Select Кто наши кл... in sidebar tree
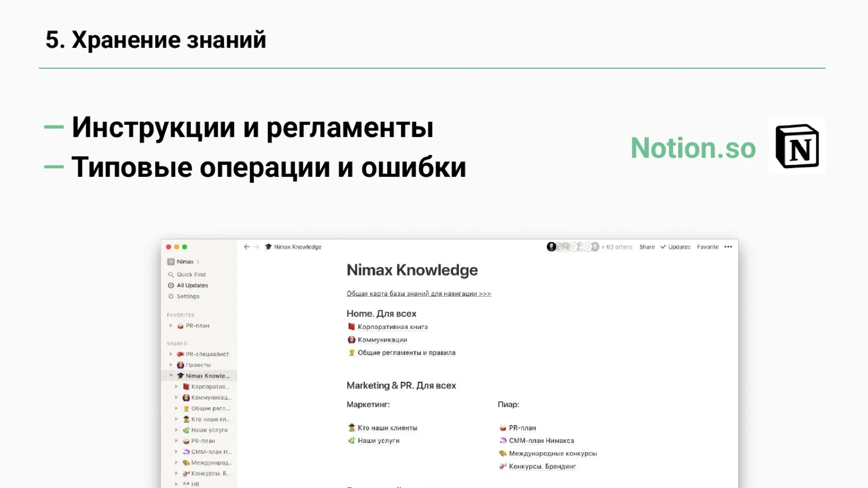Image resolution: width=868 pixels, height=488 pixels. click(210, 419)
